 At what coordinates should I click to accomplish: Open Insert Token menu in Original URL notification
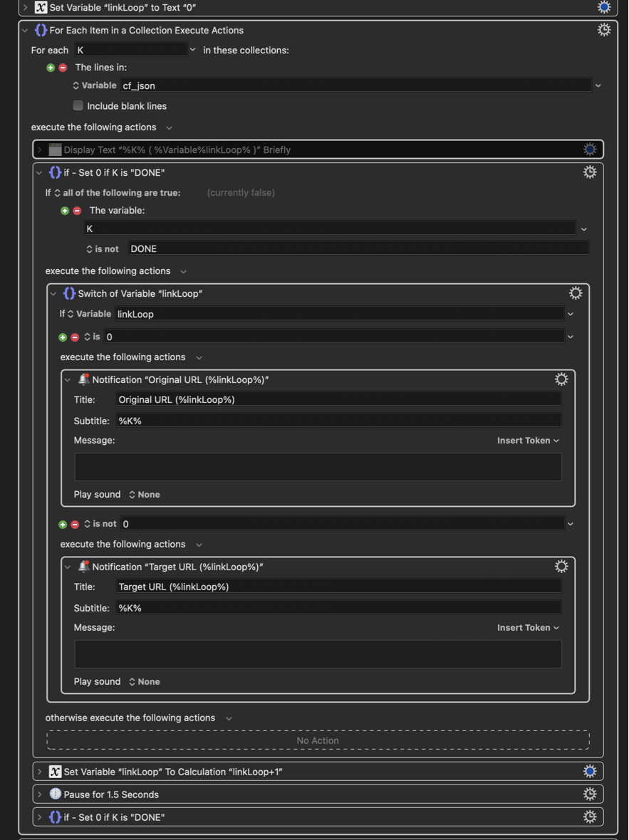pos(528,441)
